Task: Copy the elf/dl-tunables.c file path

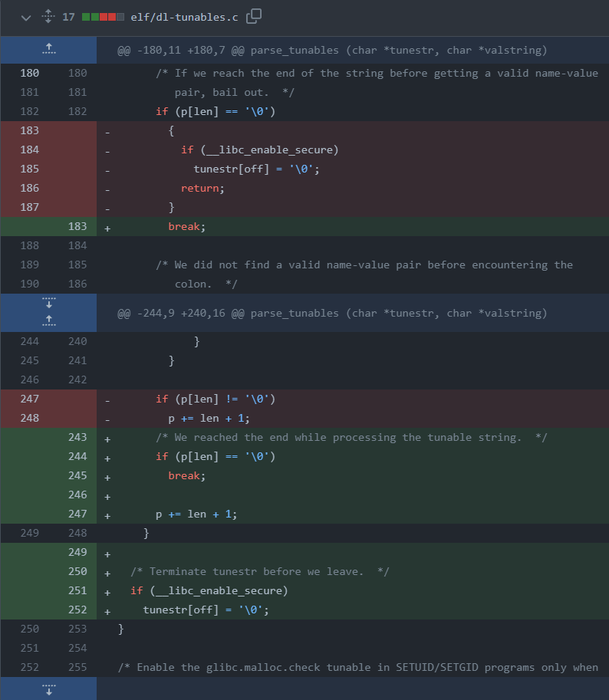Action: pos(254,16)
